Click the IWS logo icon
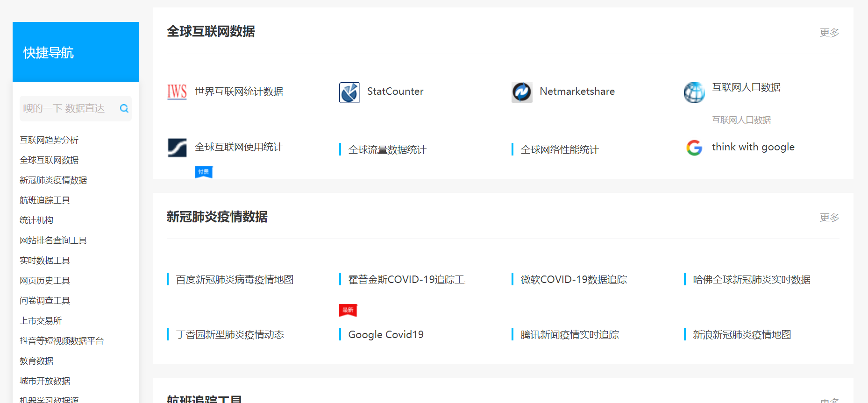Screen dimensions: 868x403 177,92
